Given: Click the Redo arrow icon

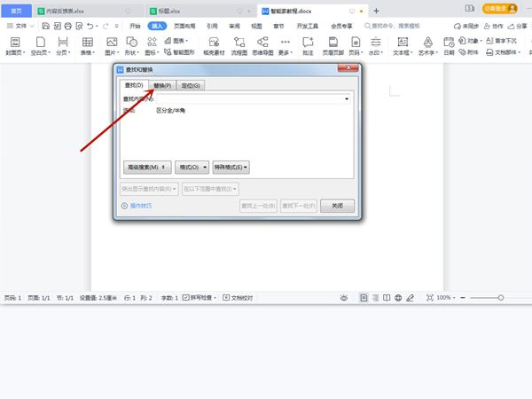Looking at the screenshot, I should [106, 26].
